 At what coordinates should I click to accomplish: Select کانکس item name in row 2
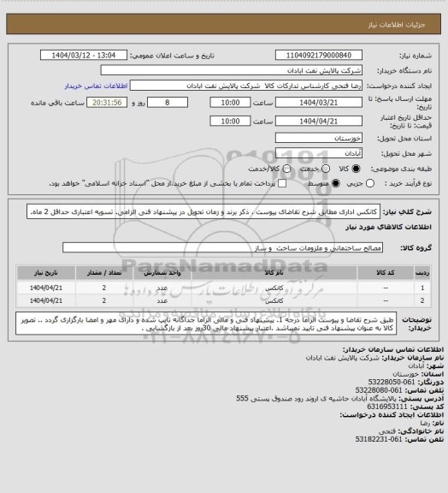pyautogui.click(x=274, y=300)
